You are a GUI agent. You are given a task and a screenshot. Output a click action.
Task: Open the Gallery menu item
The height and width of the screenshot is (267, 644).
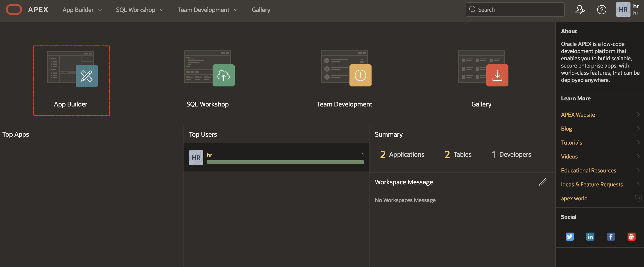[261, 10]
